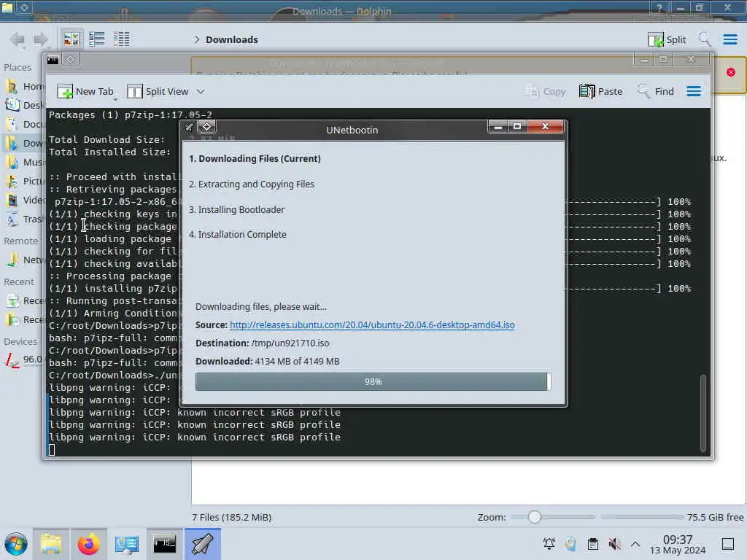This screenshot has width=747, height=560.
Task: Open Desktop in Places sidebar
Action: pyautogui.click(x=24, y=105)
